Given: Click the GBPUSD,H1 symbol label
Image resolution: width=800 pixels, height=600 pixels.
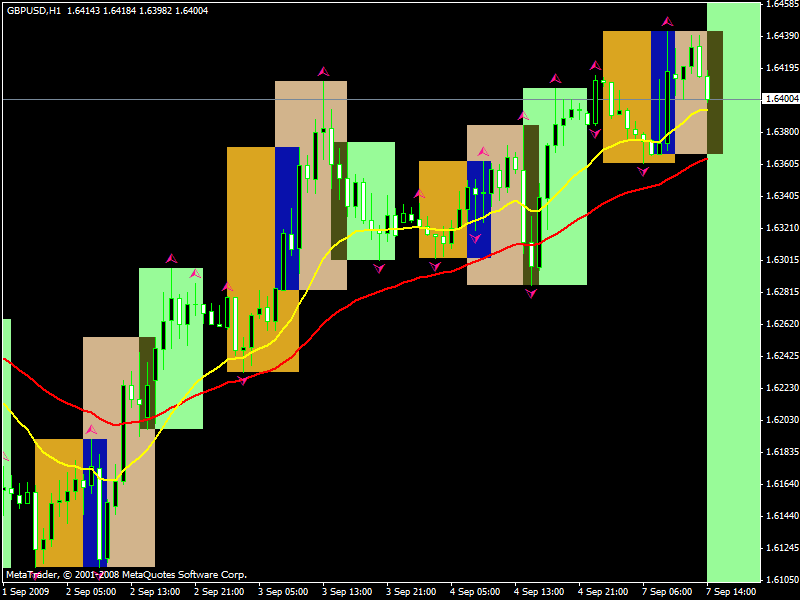Looking at the screenshot, I should pos(34,10).
